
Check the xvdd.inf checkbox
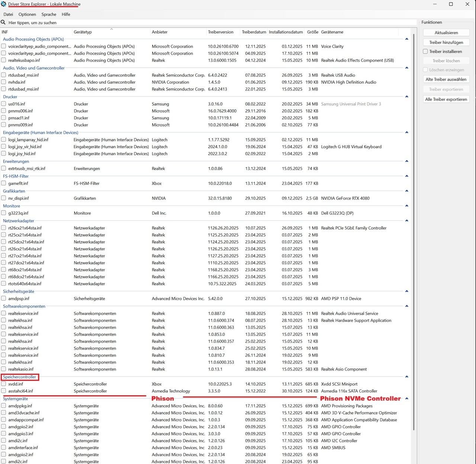pyautogui.click(x=3, y=384)
